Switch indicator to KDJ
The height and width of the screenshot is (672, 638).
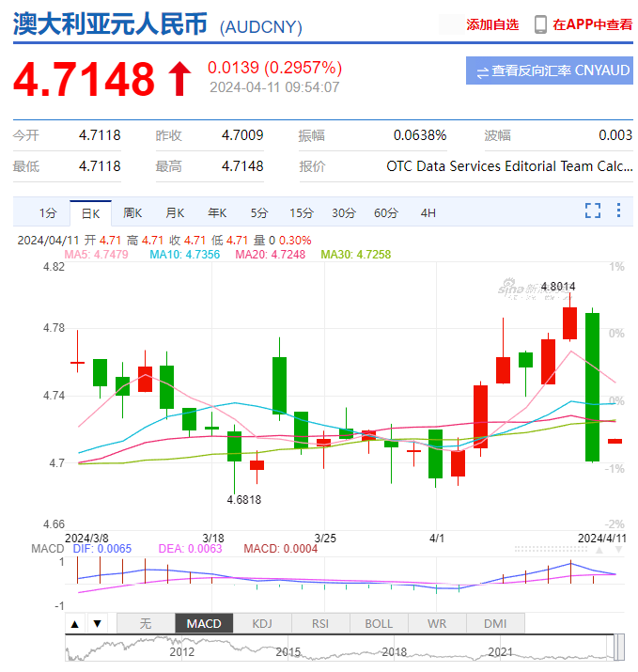click(261, 623)
